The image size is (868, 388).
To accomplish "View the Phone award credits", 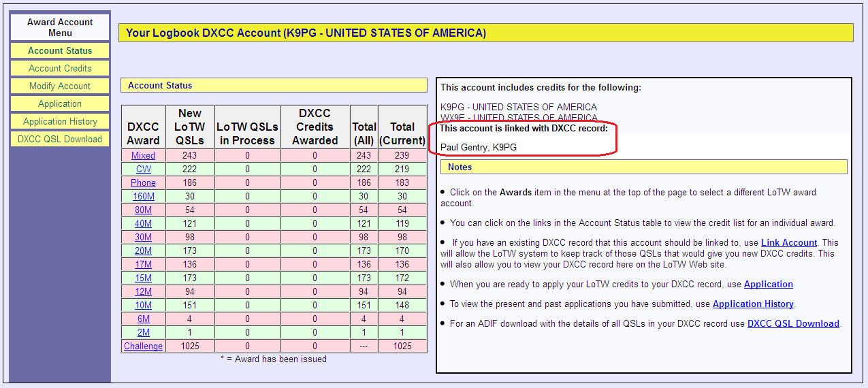I will point(143,183).
